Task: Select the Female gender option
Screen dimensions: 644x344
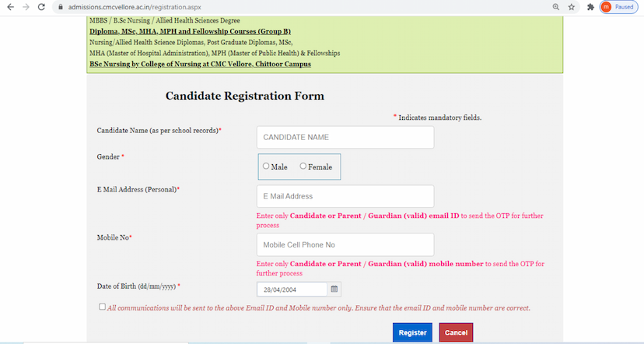Action: (x=303, y=167)
